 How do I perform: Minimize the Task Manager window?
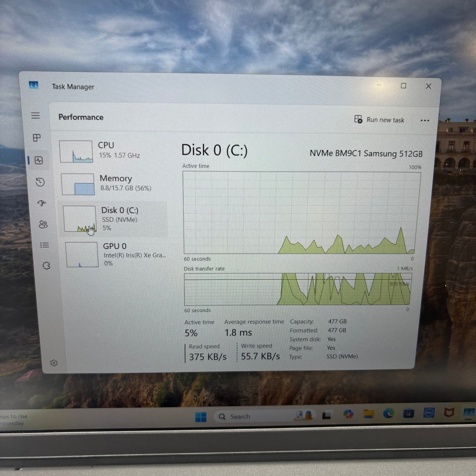point(379,85)
